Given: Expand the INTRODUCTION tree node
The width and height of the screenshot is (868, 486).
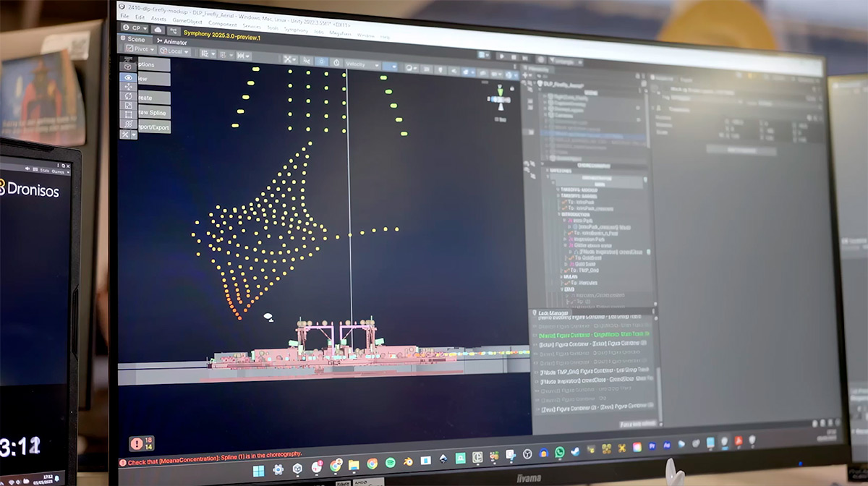Looking at the screenshot, I should 558,215.
